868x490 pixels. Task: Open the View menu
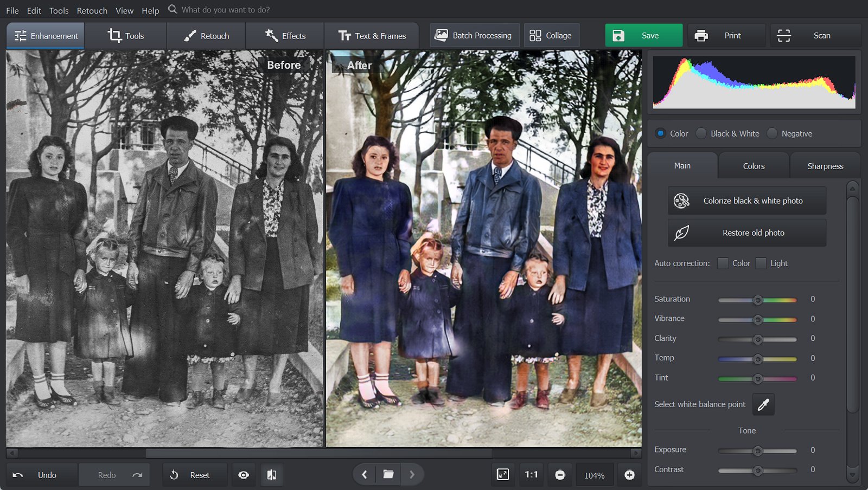(x=124, y=10)
